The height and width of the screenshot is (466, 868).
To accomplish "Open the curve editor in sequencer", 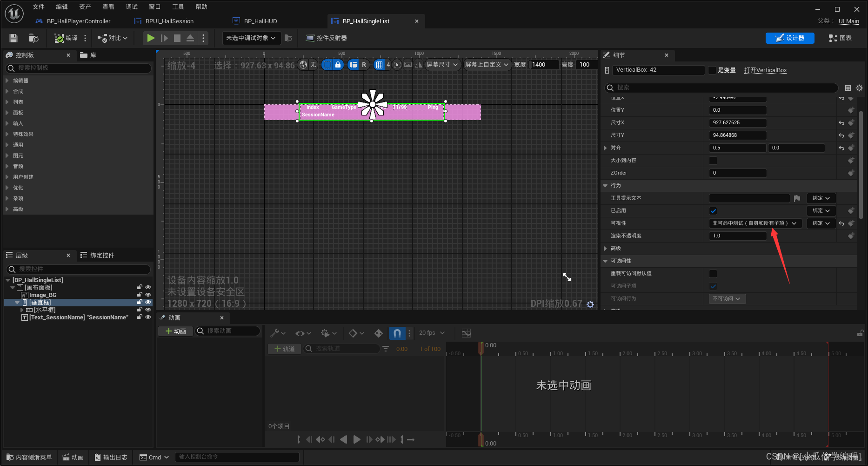I will [x=466, y=333].
